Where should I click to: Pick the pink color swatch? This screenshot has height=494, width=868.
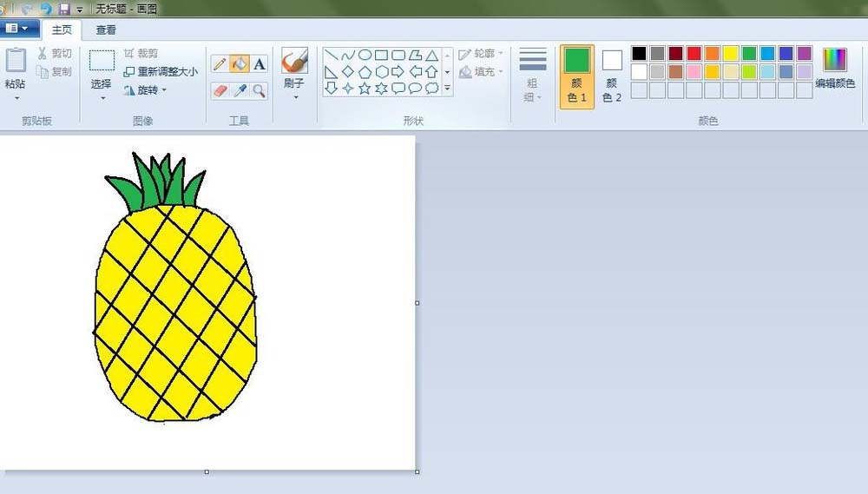pyautogui.click(x=694, y=71)
